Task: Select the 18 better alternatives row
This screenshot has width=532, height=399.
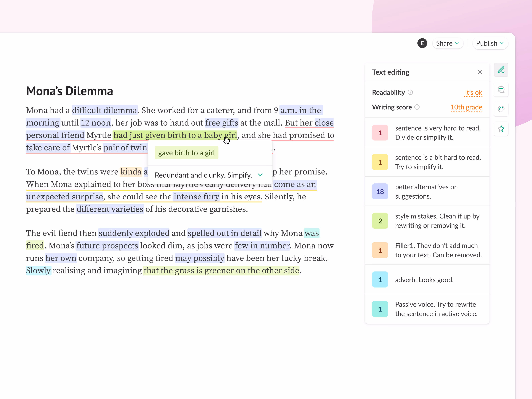Action: click(427, 192)
